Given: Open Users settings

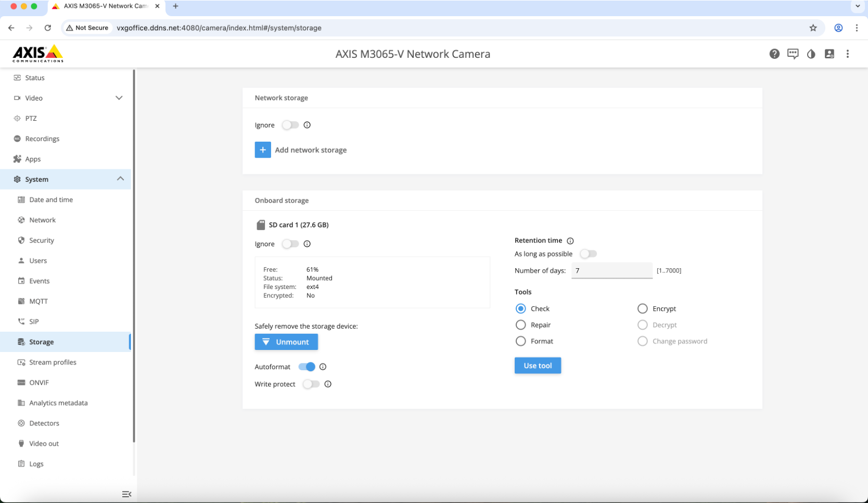Looking at the screenshot, I should (x=66, y=260).
